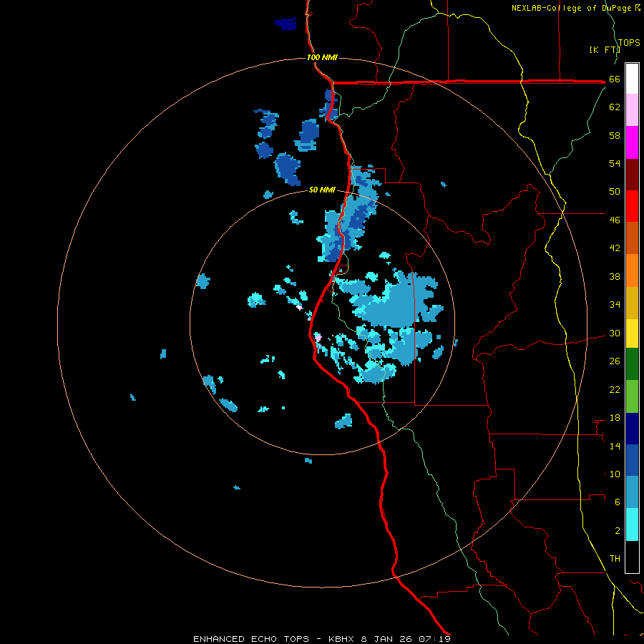Select the dark green legend swatch

coord(632,364)
